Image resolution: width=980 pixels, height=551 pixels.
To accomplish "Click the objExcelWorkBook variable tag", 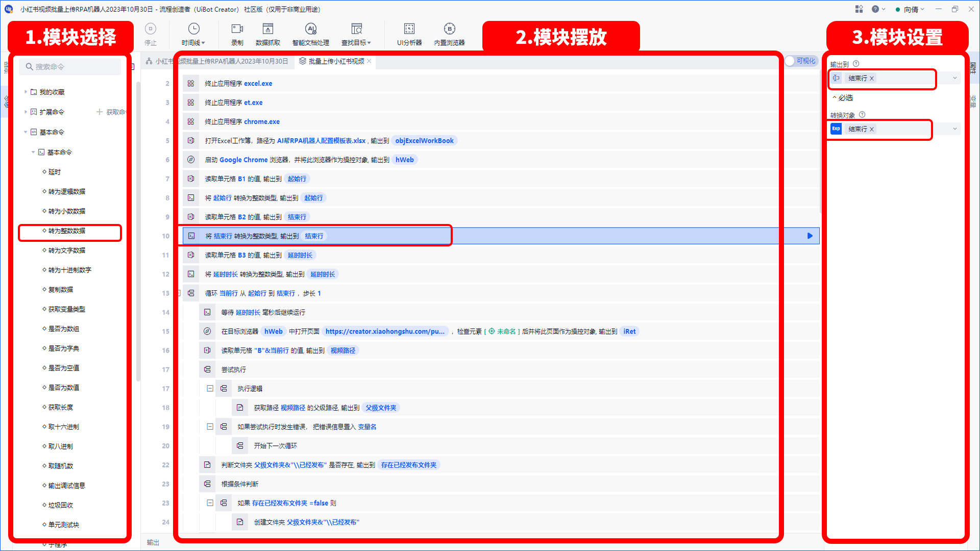I will click(x=424, y=141).
